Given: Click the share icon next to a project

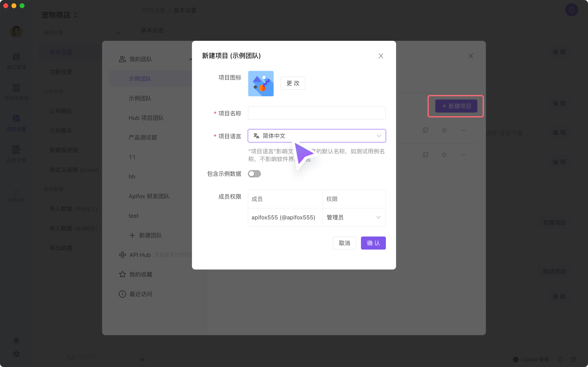Looking at the screenshot, I should [x=425, y=130].
